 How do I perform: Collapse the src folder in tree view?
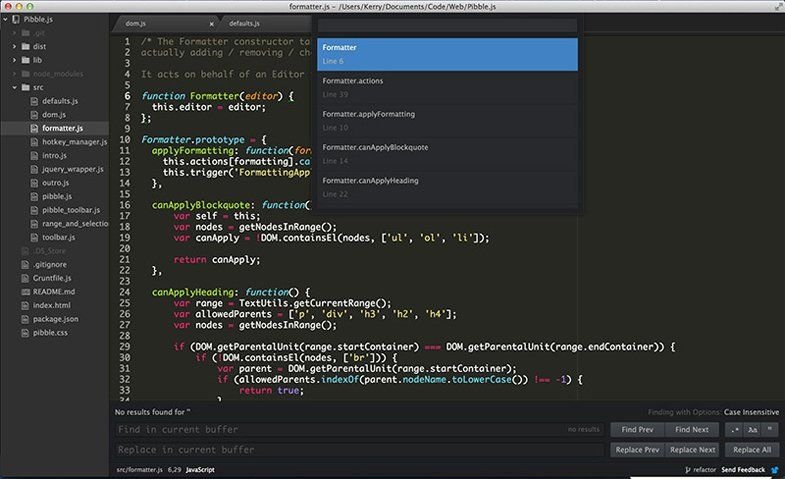(x=14, y=88)
